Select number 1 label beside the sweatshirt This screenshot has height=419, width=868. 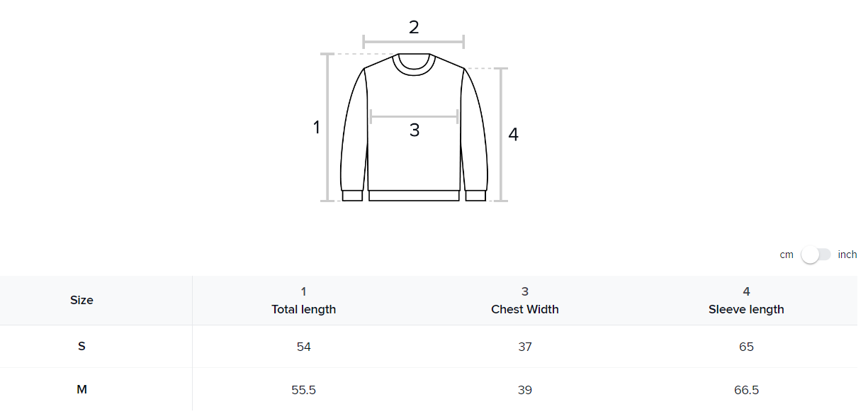(x=317, y=128)
